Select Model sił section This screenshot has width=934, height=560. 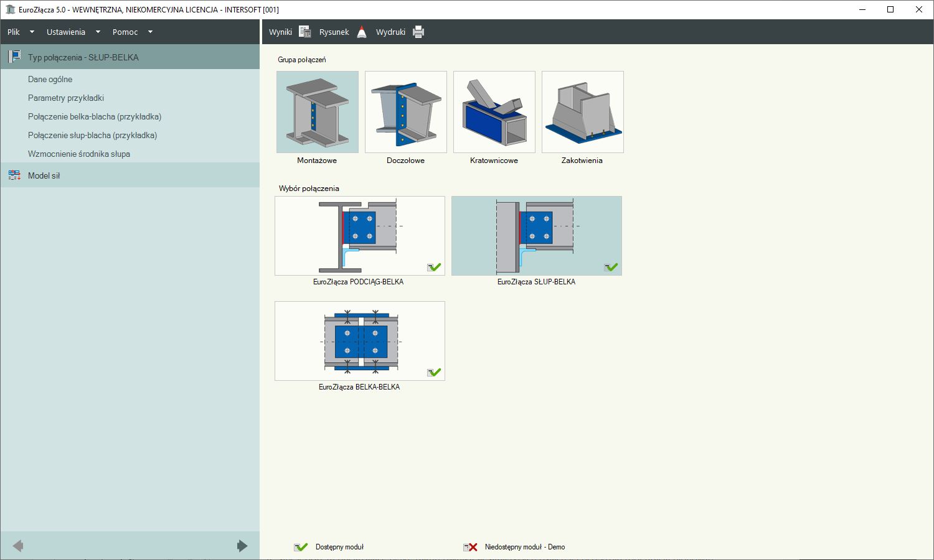130,175
